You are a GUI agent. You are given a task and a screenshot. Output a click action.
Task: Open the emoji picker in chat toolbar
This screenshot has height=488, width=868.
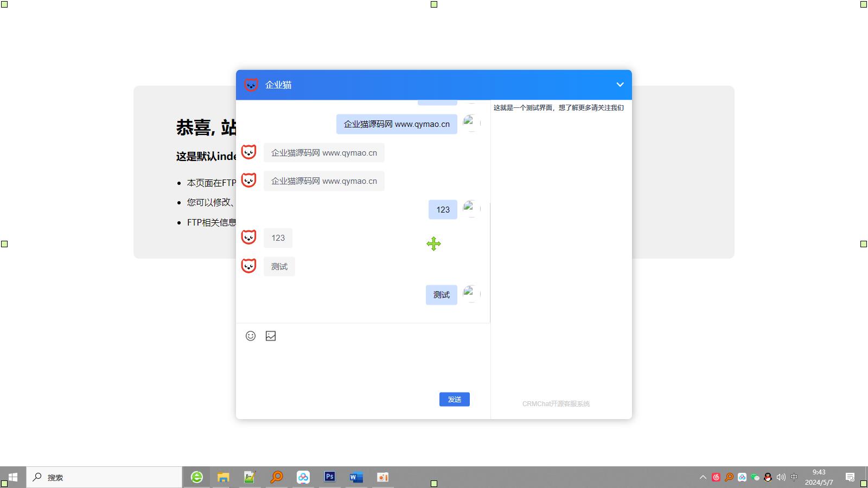[251, 336]
